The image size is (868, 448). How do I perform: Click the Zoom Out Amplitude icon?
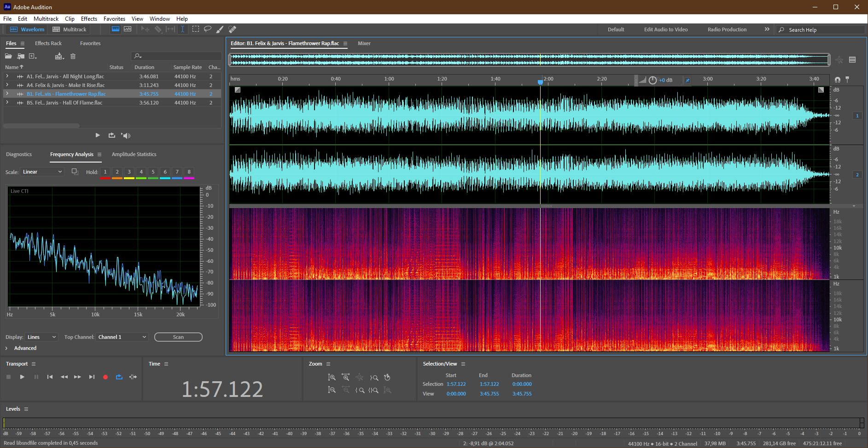pos(332,390)
